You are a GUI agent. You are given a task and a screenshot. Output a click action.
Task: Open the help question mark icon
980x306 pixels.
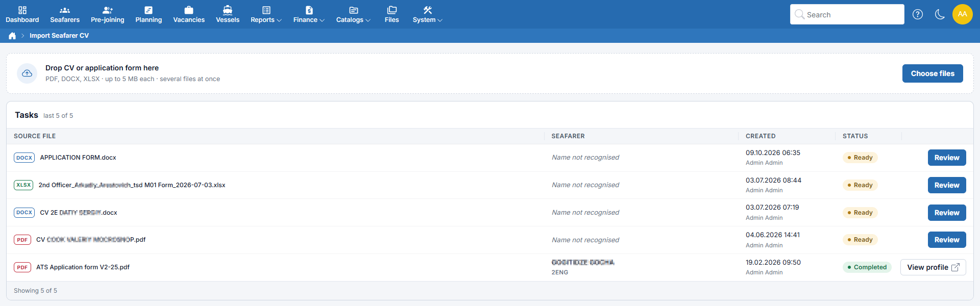pos(918,14)
